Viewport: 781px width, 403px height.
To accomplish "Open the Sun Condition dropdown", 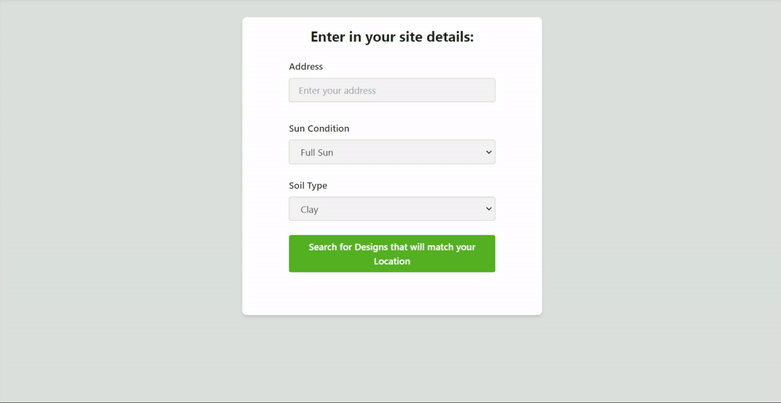I will [x=391, y=152].
